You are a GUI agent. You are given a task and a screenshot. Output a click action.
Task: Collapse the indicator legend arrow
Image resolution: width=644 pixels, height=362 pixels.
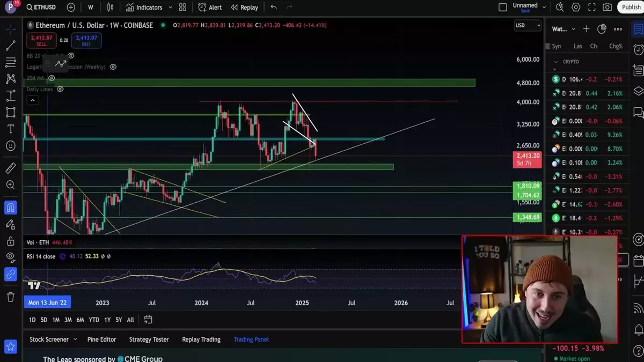[32, 100]
